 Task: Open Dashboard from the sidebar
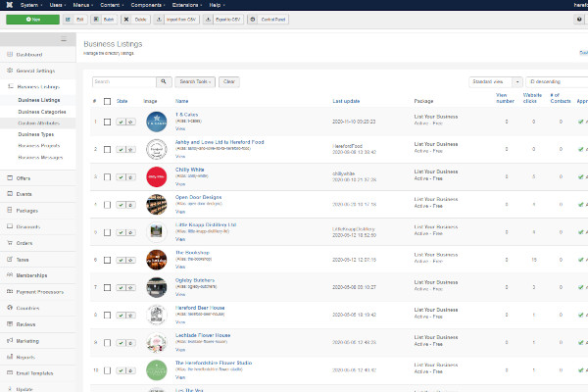[28, 56]
